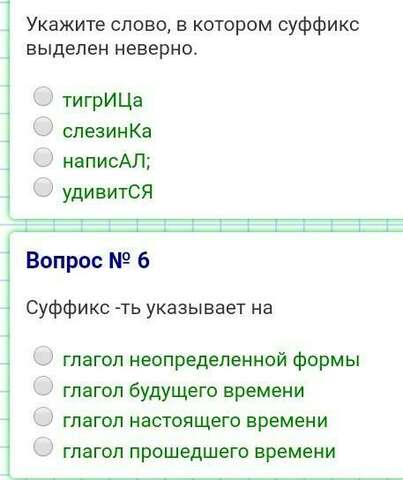
Task: Select radio for глагол неопределенной формы
Action: point(43,355)
